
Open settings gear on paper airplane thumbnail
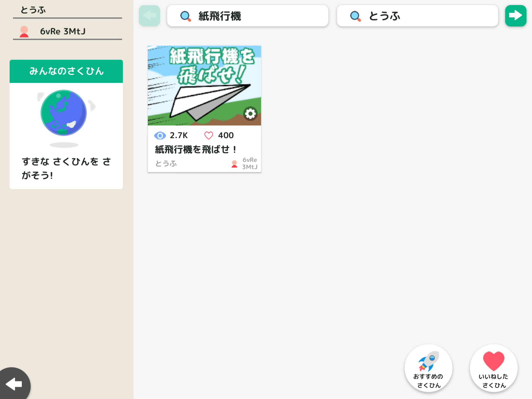point(250,114)
